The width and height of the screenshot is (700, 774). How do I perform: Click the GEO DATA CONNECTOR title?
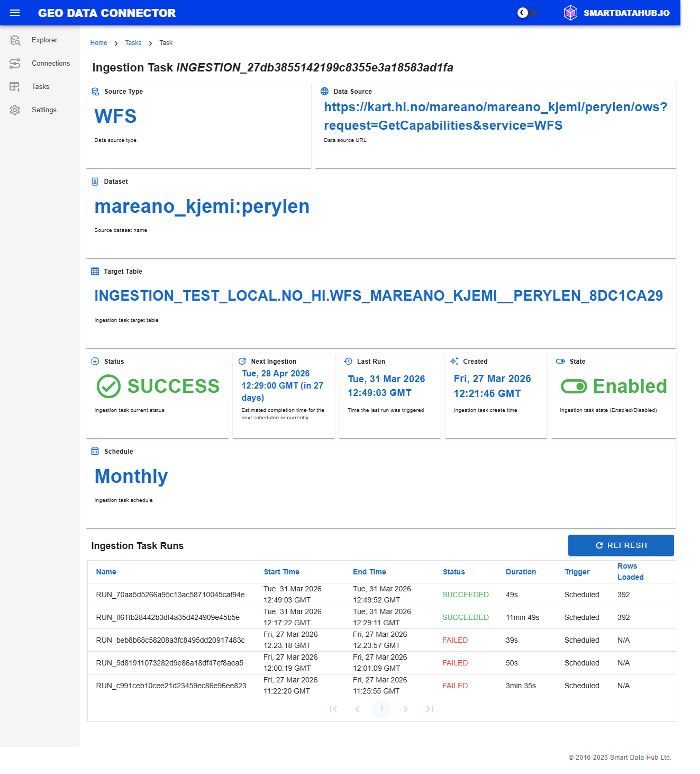[107, 13]
